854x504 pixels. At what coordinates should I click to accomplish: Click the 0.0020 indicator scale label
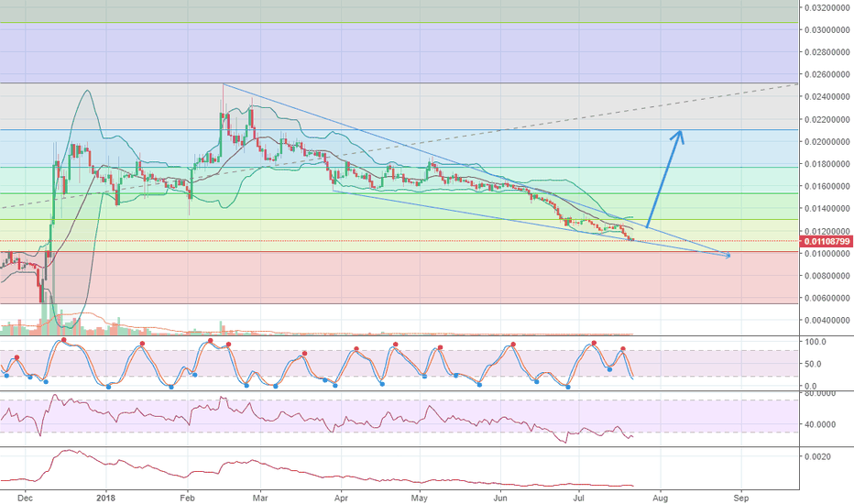point(818,456)
